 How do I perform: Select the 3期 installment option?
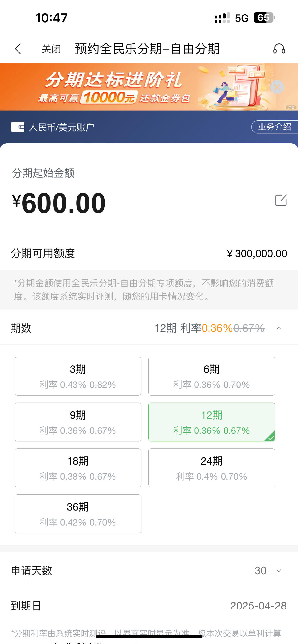tap(78, 376)
